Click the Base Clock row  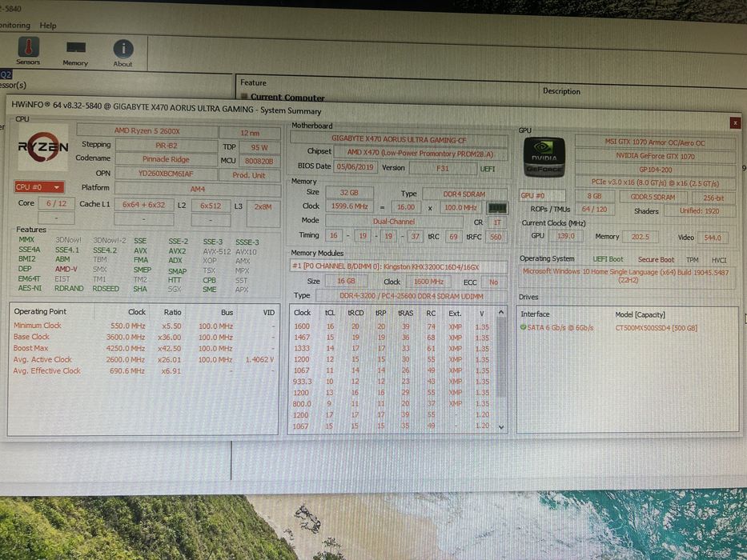[143, 337]
